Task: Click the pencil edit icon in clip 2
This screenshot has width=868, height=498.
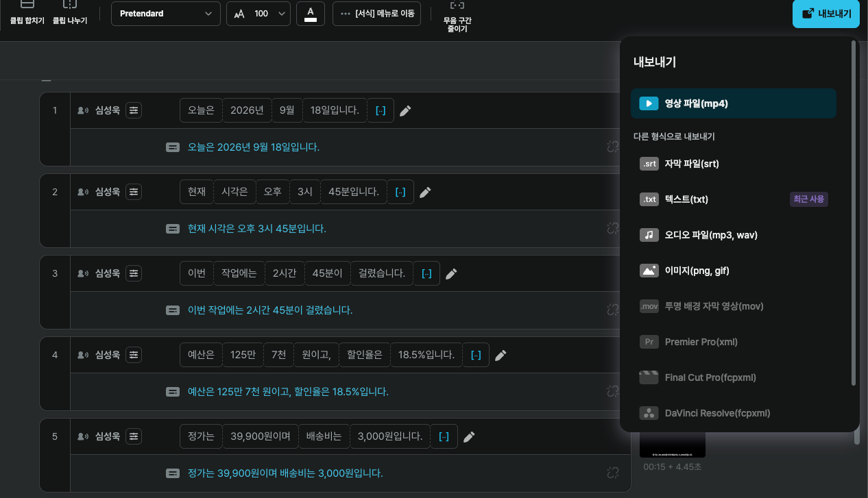Action: pyautogui.click(x=425, y=192)
